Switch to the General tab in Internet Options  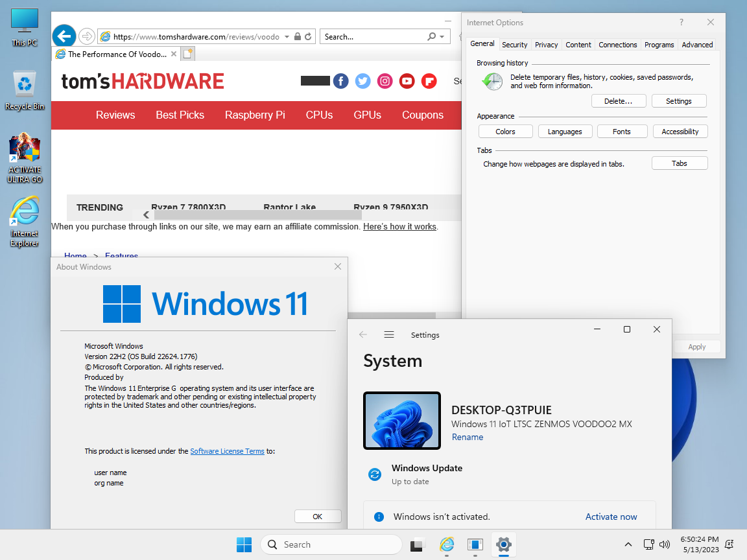click(x=482, y=44)
